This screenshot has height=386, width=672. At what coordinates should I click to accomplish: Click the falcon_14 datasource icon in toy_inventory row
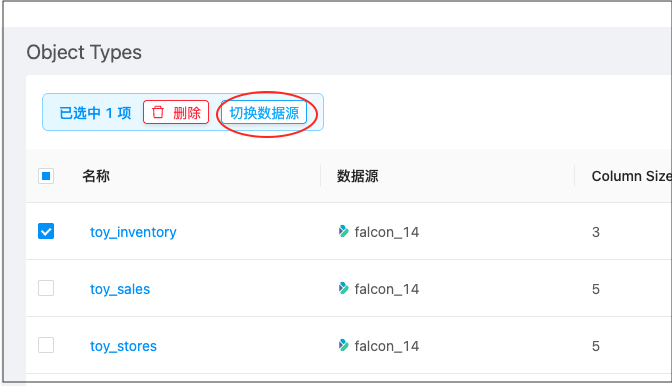[x=343, y=231]
